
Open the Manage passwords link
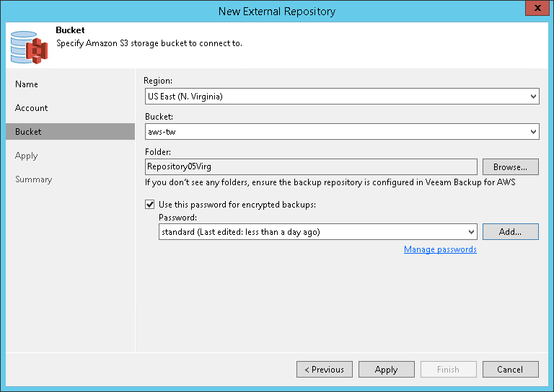pyautogui.click(x=440, y=249)
